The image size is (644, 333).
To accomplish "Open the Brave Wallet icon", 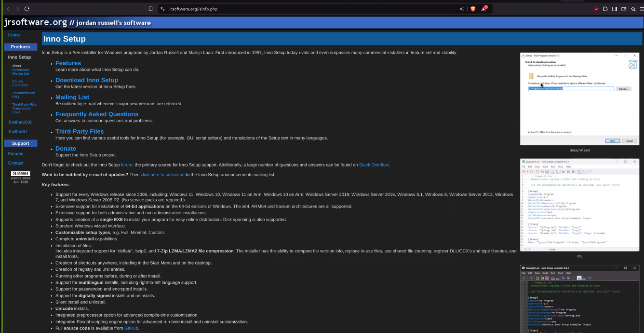I will tap(624, 9).
